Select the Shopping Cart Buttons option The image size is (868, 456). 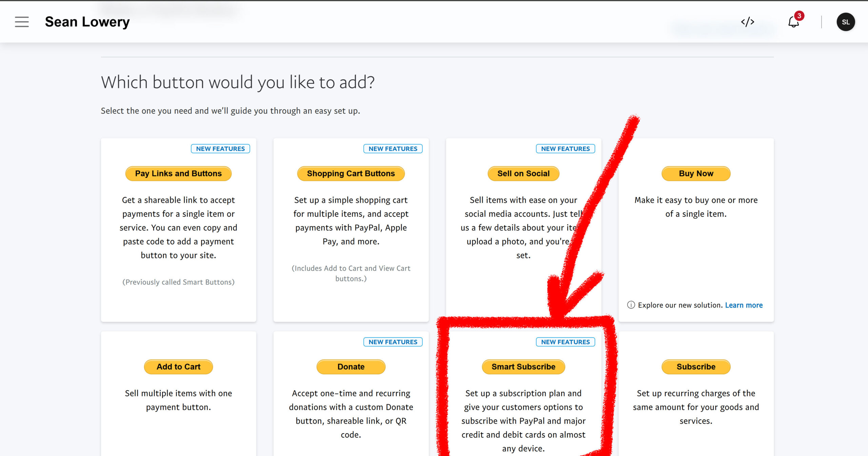(x=351, y=174)
